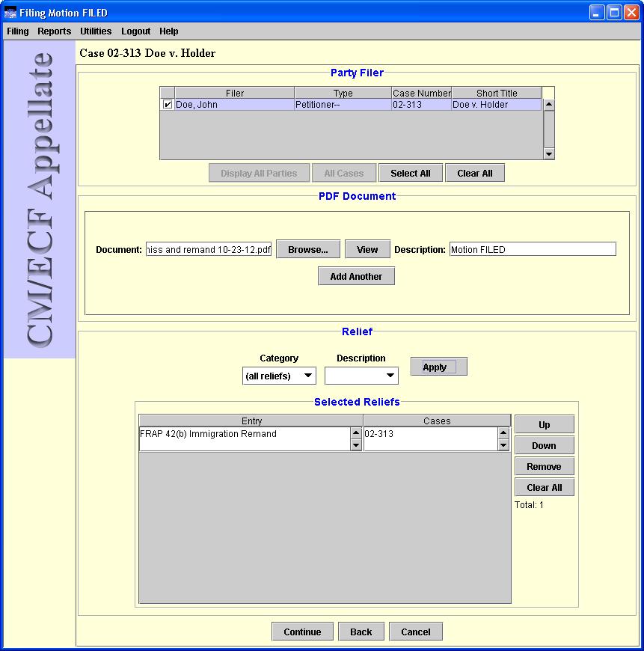Click Party Filer table scroll down arrow
Image resolution: width=644 pixels, height=651 pixels.
coord(548,154)
